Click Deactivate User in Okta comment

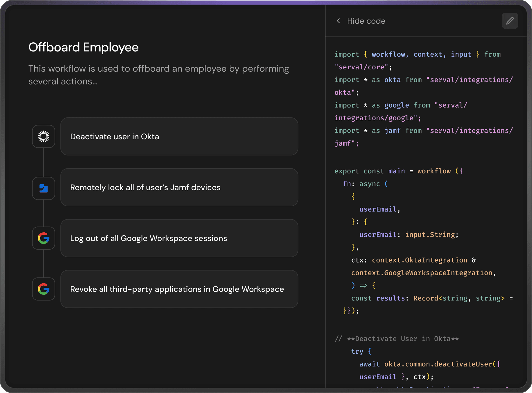(x=397, y=339)
